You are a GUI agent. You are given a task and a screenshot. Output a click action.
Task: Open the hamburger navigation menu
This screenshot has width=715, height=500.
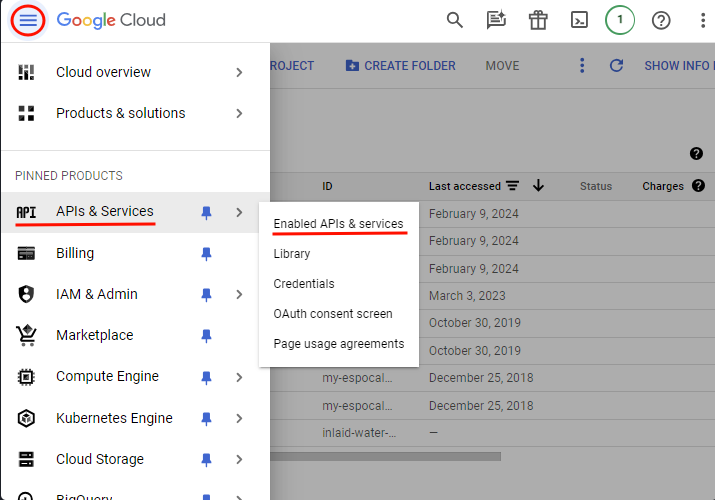28,20
